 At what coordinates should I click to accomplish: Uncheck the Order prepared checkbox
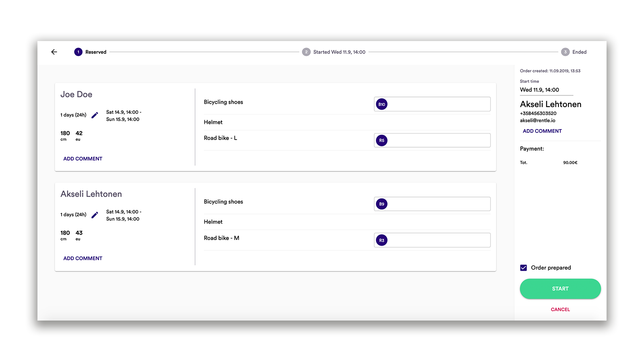click(x=524, y=268)
